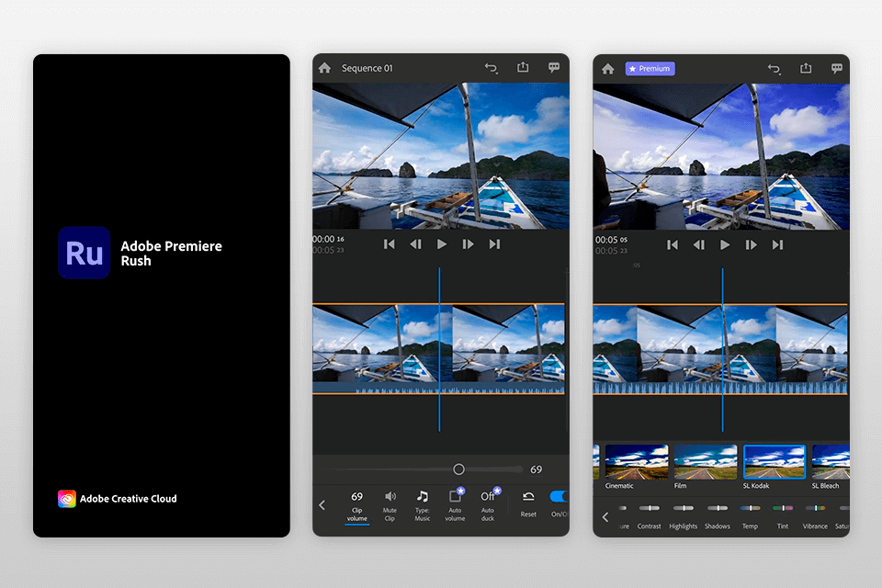The height and width of the screenshot is (588, 882).
Task: Click the Shadows slider
Action: point(718,508)
